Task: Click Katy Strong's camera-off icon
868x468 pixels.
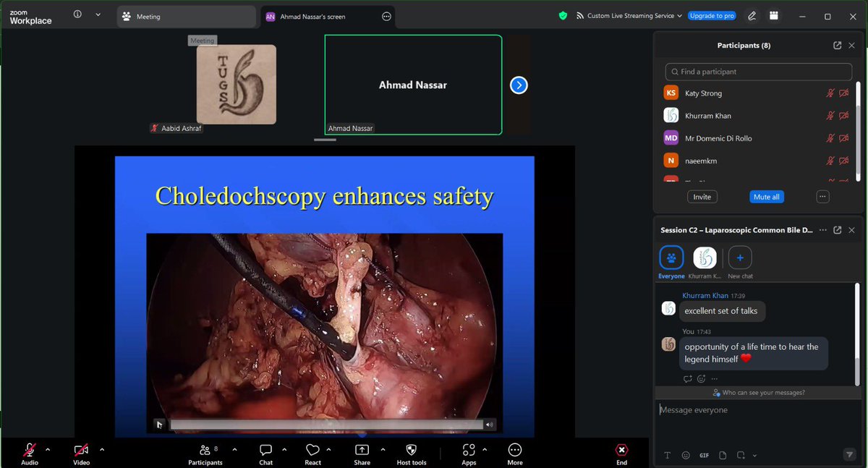Action: 843,93
